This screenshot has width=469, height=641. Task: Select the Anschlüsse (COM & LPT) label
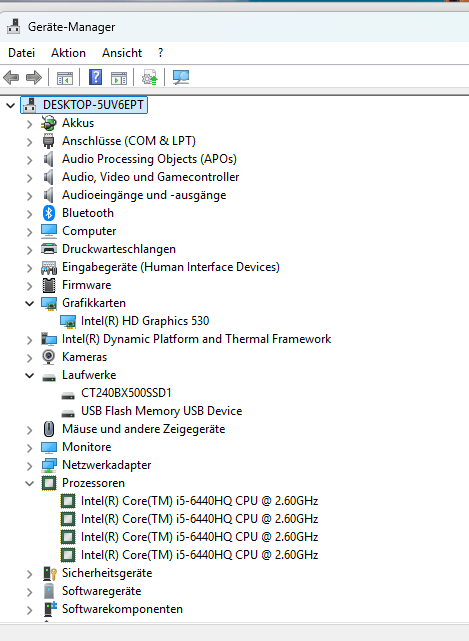point(129,141)
